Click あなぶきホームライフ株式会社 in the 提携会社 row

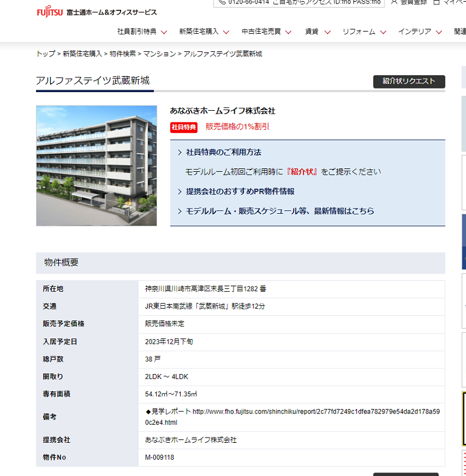pyautogui.click(x=191, y=440)
